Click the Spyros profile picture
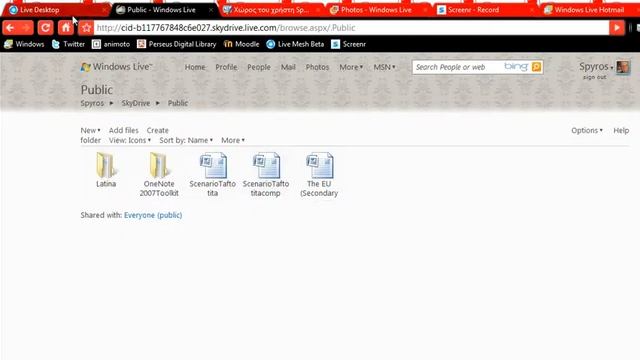 pyautogui.click(x=623, y=67)
